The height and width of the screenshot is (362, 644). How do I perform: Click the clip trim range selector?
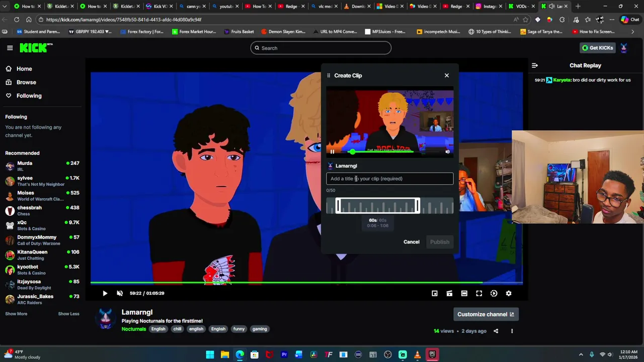378,206
